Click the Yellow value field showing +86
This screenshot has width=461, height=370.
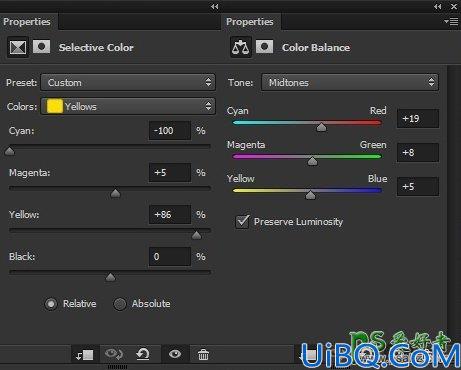pos(170,215)
